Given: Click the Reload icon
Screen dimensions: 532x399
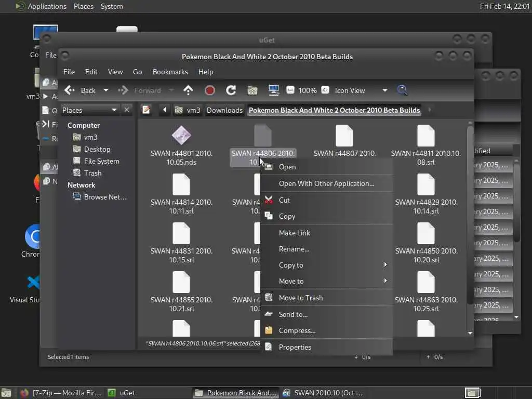Looking at the screenshot, I should tap(231, 90).
